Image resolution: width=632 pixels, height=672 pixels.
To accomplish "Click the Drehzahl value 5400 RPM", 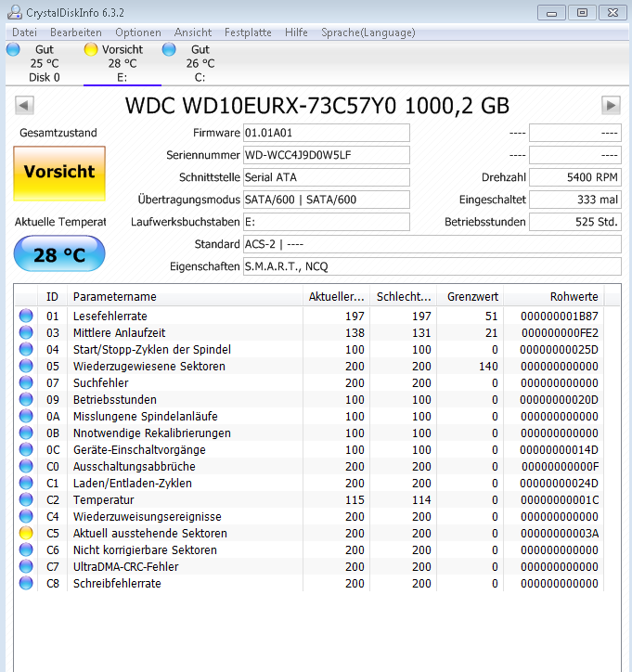I will click(575, 177).
